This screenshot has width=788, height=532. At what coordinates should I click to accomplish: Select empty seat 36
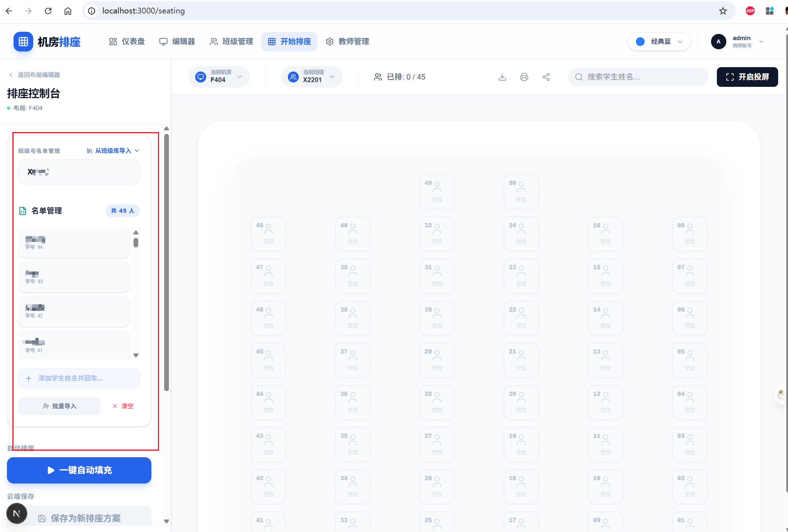coord(353,403)
